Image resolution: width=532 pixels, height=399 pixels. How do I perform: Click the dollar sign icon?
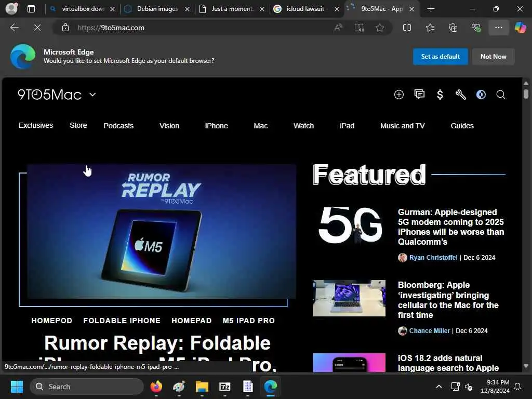440,95
